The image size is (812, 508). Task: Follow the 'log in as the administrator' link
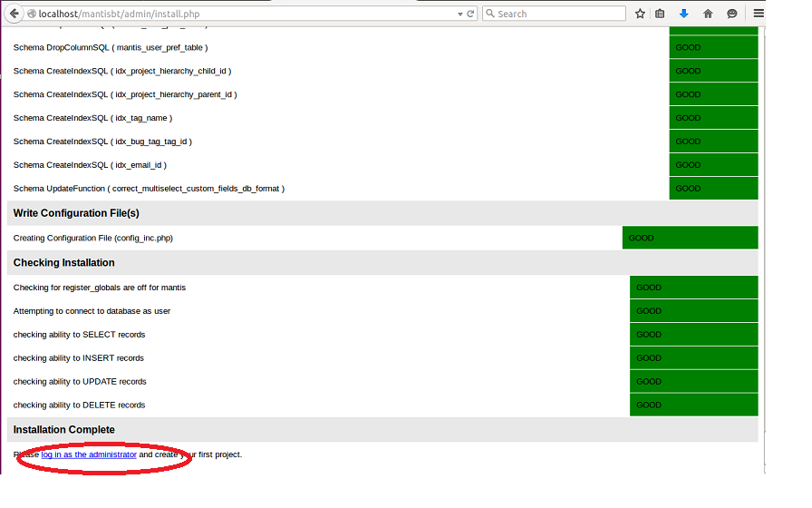click(89, 454)
